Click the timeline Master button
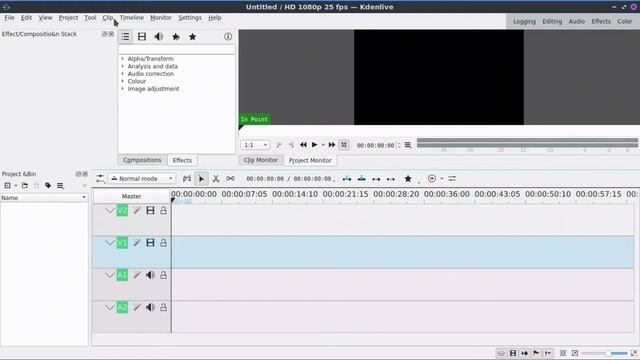Viewport: 640px width, 360px height. (x=131, y=196)
